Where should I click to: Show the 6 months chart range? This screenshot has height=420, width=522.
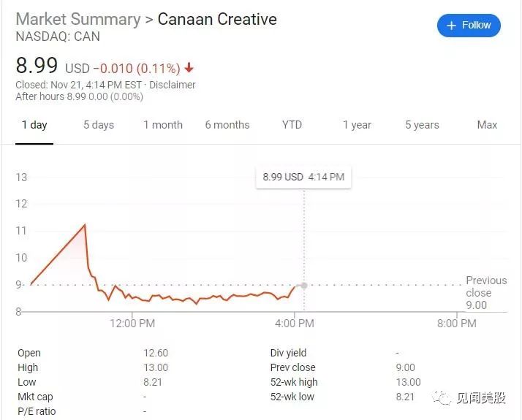pos(227,125)
